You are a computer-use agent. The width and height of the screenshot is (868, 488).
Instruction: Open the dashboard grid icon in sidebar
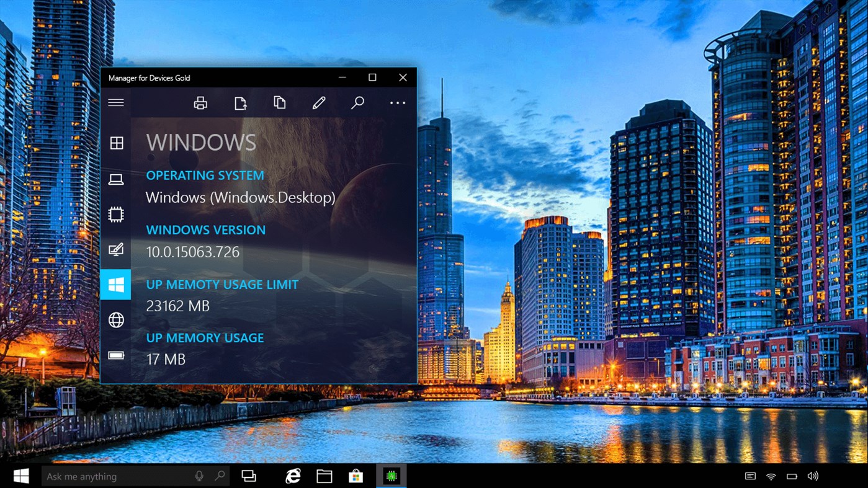115,143
